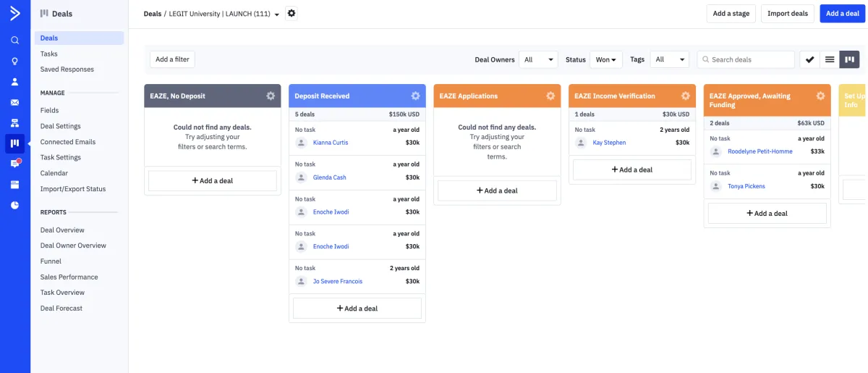Open Deposit Received stage gear settings
This screenshot has height=373, width=868.
[415, 96]
